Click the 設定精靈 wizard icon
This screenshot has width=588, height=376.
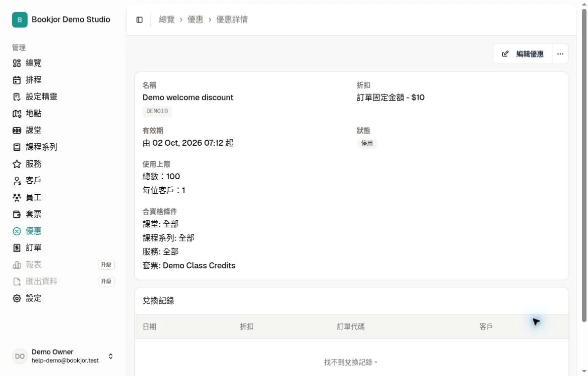pos(17,97)
